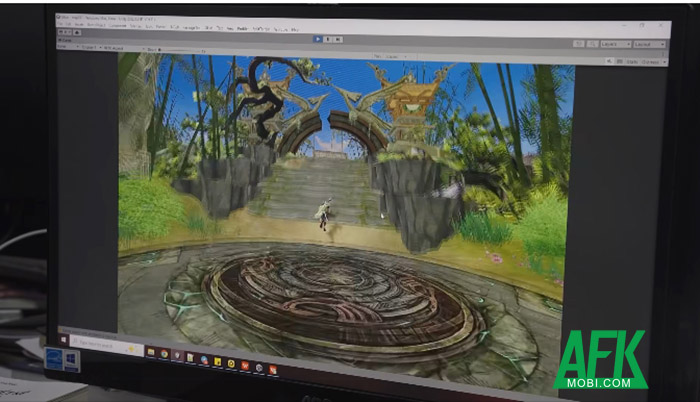
Task: Click the Pause button in Unity toolbar
Action: point(328,39)
